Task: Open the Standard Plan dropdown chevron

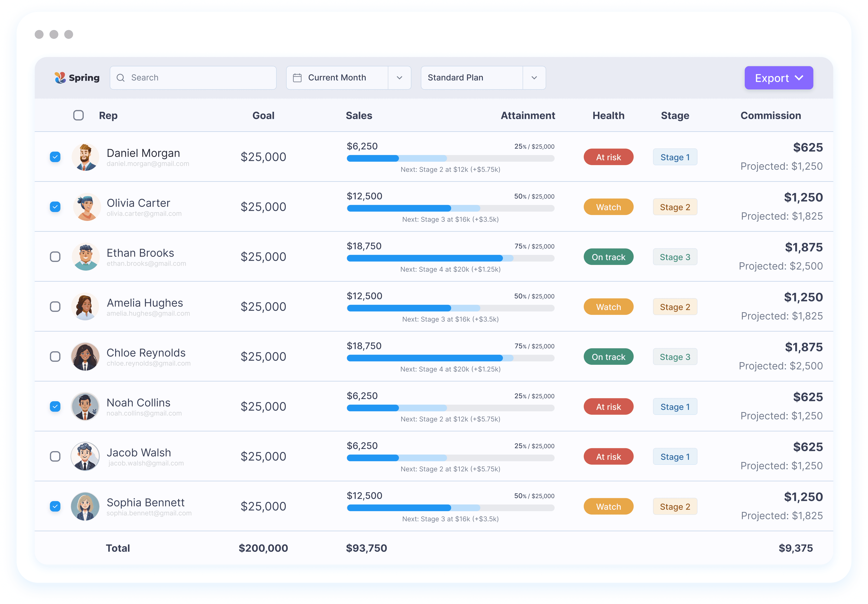Action: [534, 78]
